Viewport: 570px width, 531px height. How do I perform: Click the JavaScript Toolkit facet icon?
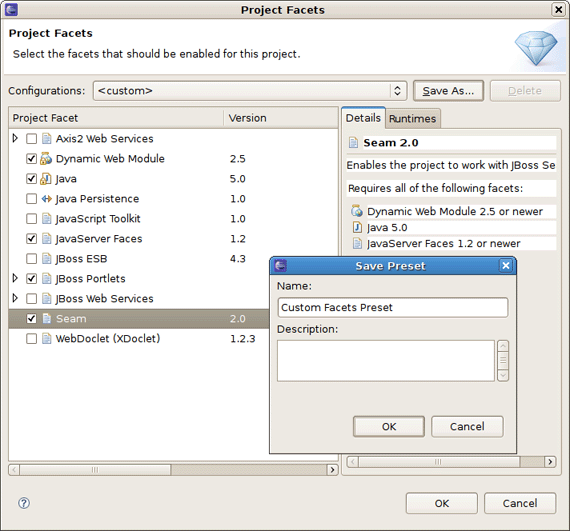47,218
